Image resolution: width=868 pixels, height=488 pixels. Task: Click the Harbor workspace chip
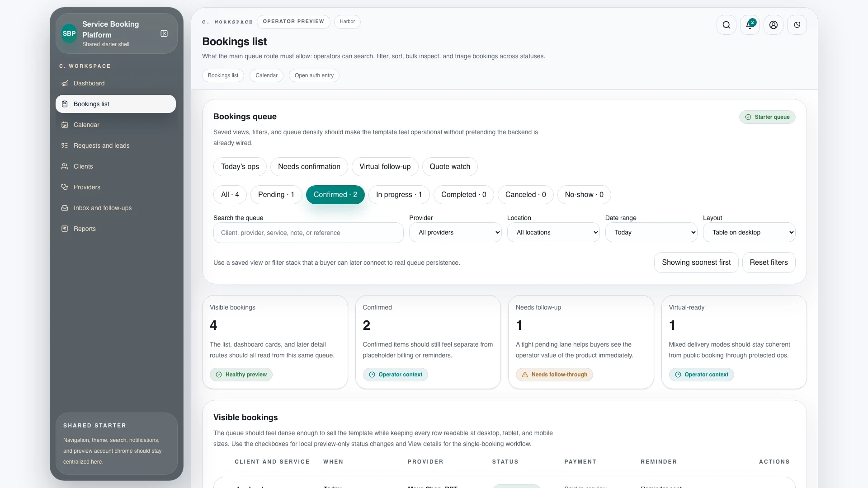(347, 22)
